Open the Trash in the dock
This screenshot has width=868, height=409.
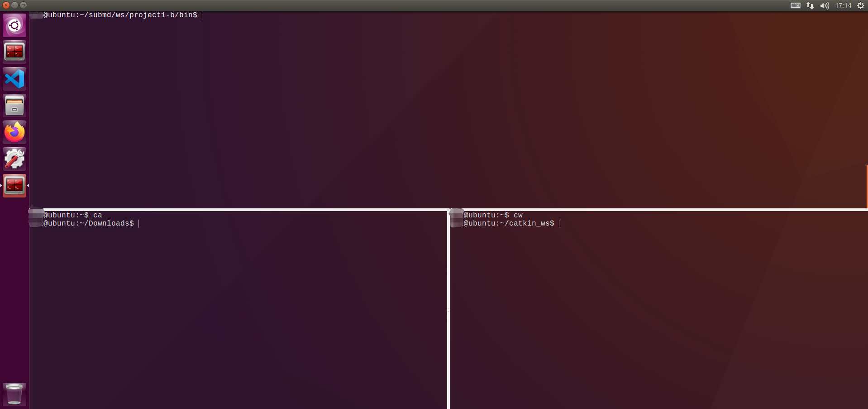click(14, 394)
